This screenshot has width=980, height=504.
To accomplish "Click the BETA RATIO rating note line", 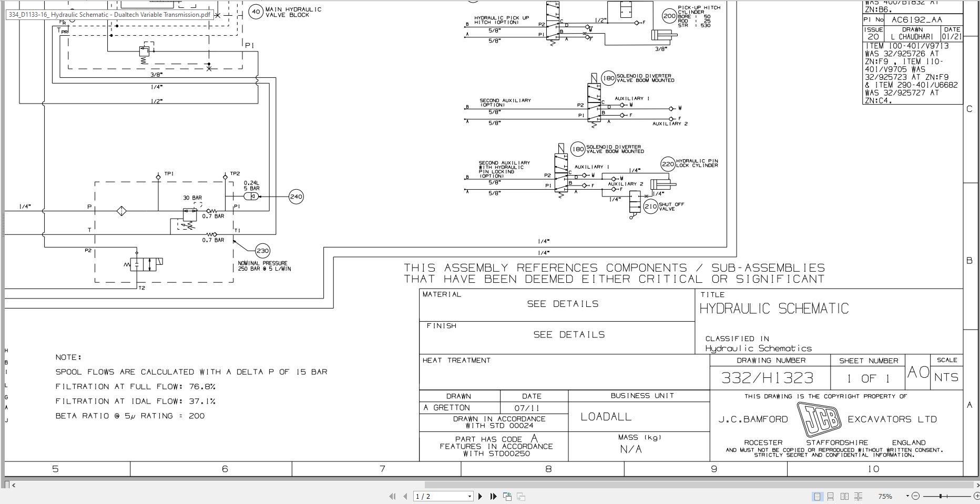I will [x=130, y=416].
